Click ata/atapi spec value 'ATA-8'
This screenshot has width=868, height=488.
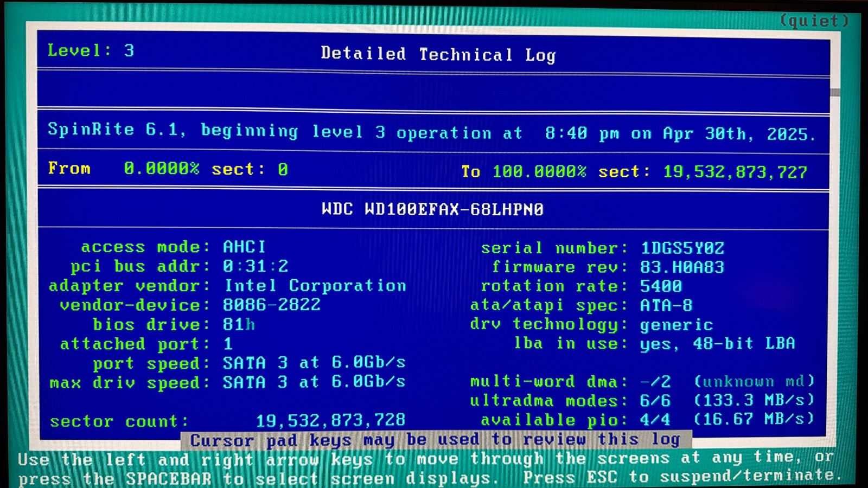pos(666,305)
